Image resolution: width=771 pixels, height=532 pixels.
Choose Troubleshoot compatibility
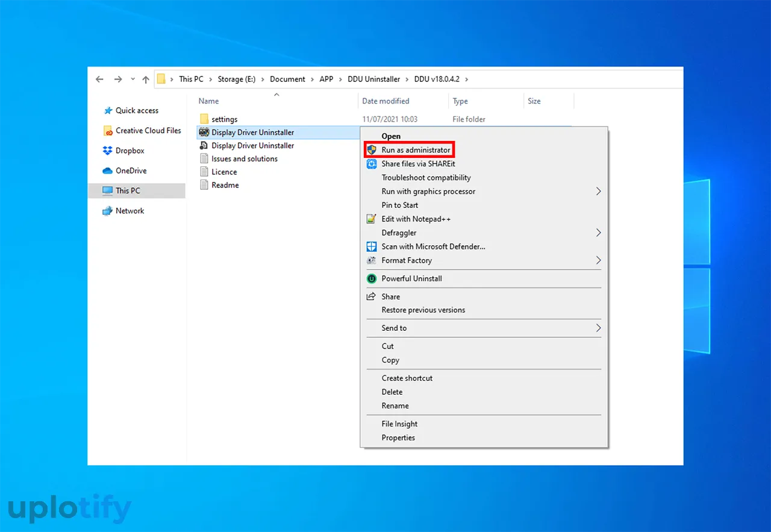[x=426, y=177]
